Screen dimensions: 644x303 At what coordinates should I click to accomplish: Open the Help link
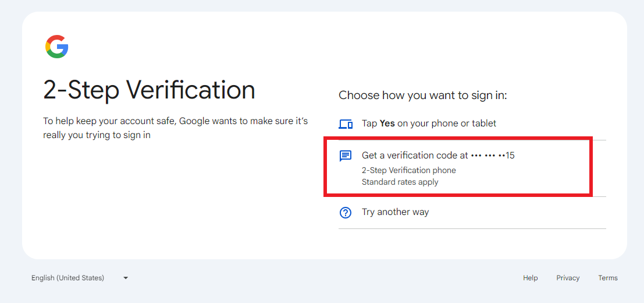coord(530,278)
